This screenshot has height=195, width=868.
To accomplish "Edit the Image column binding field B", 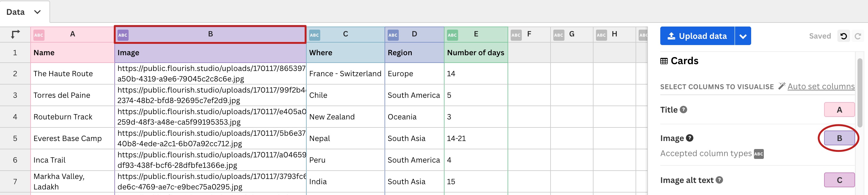I will [839, 138].
